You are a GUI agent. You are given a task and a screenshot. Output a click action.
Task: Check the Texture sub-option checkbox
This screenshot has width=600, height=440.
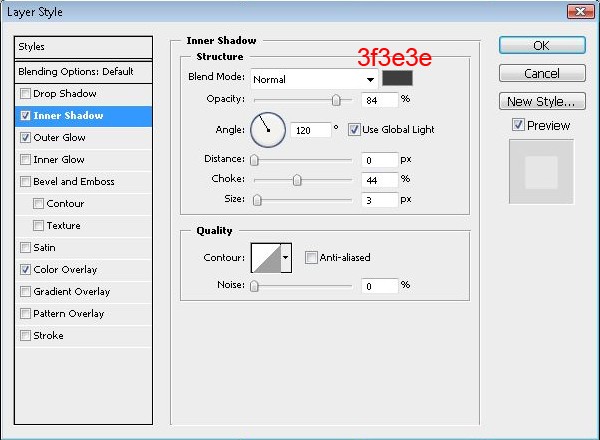38,225
